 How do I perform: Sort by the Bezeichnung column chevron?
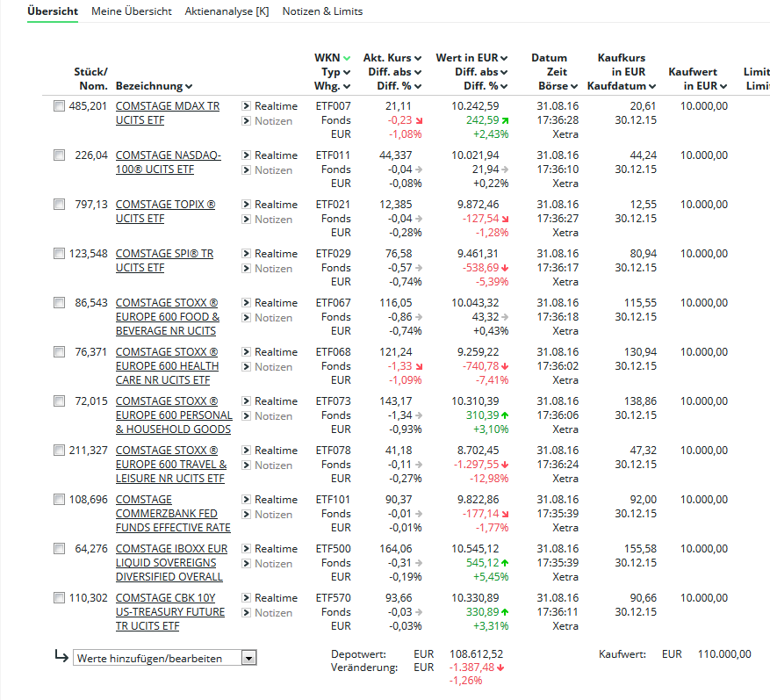tap(189, 87)
